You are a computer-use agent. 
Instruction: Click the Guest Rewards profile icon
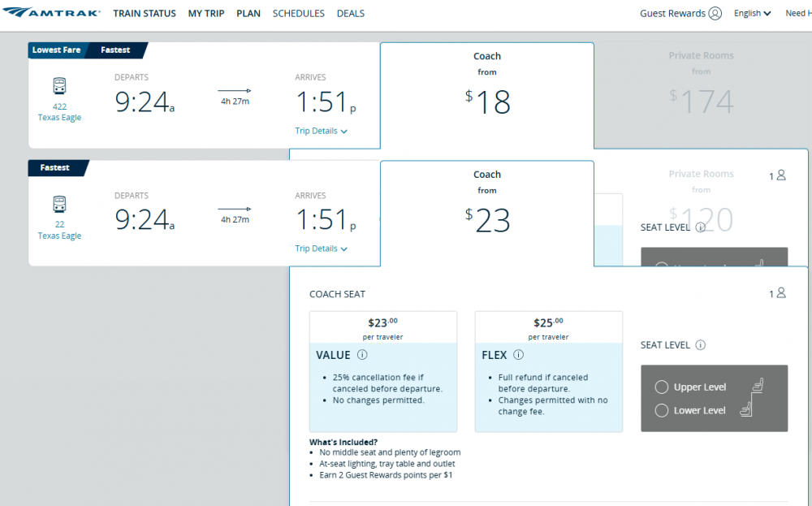click(715, 13)
